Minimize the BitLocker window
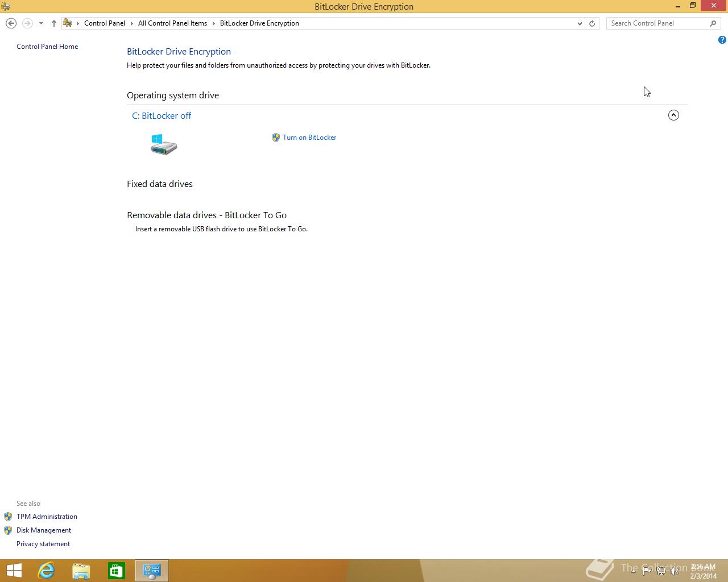 [678, 6]
